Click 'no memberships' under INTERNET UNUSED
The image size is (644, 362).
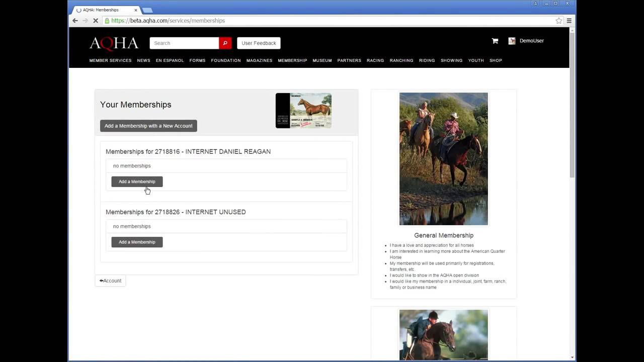tap(132, 226)
